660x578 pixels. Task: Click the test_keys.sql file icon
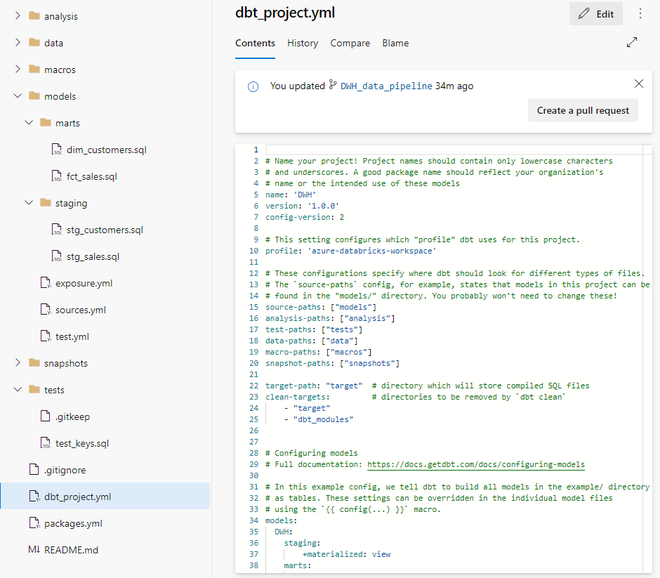[x=45, y=443]
